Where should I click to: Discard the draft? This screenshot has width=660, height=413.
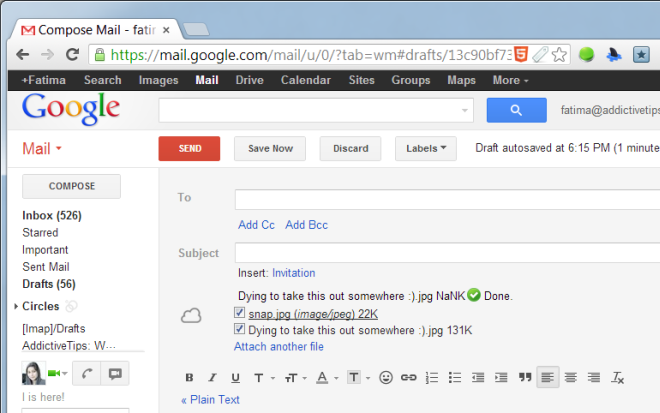(x=350, y=148)
